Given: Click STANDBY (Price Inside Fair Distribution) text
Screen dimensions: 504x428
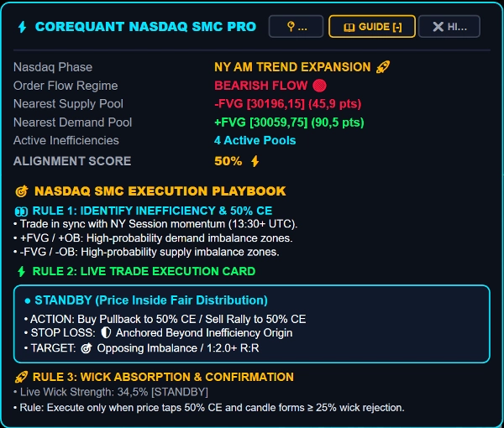Looking at the screenshot, I should click(151, 300).
